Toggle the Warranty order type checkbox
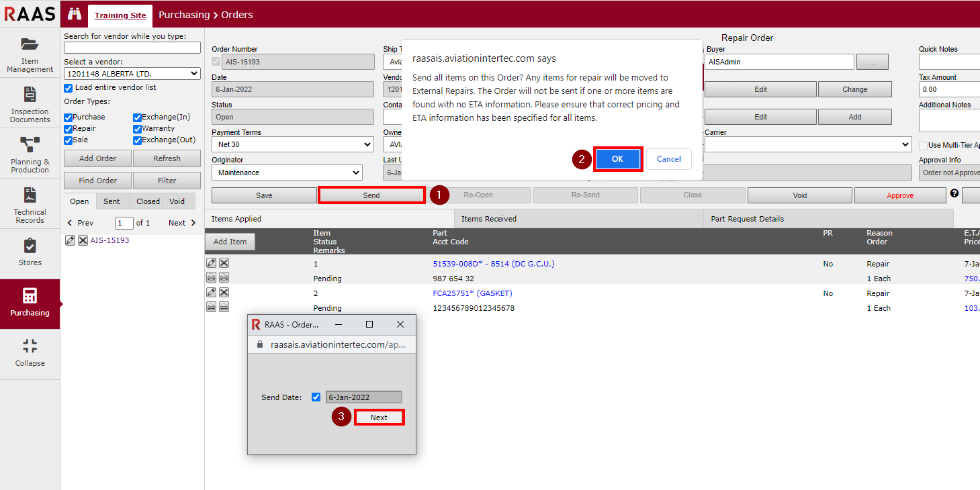This screenshot has width=980, height=490. 137,129
